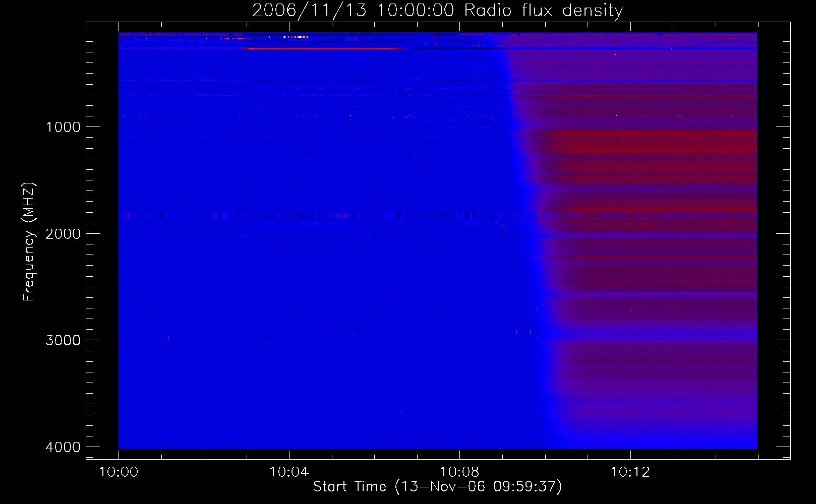Click the '2000' frequency tick label
This screenshot has width=816, height=504.
[x=63, y=234]
